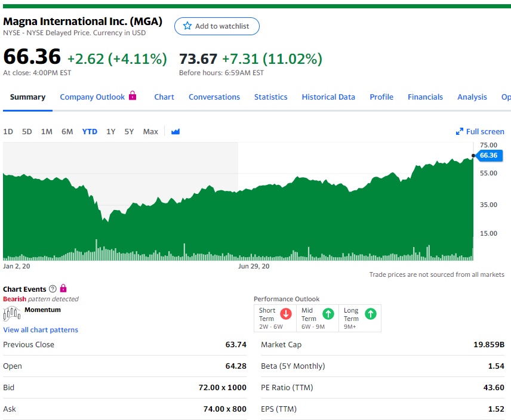The image size is (511, 420).
Task: Switch to the Chart tab
Action: 164,97
